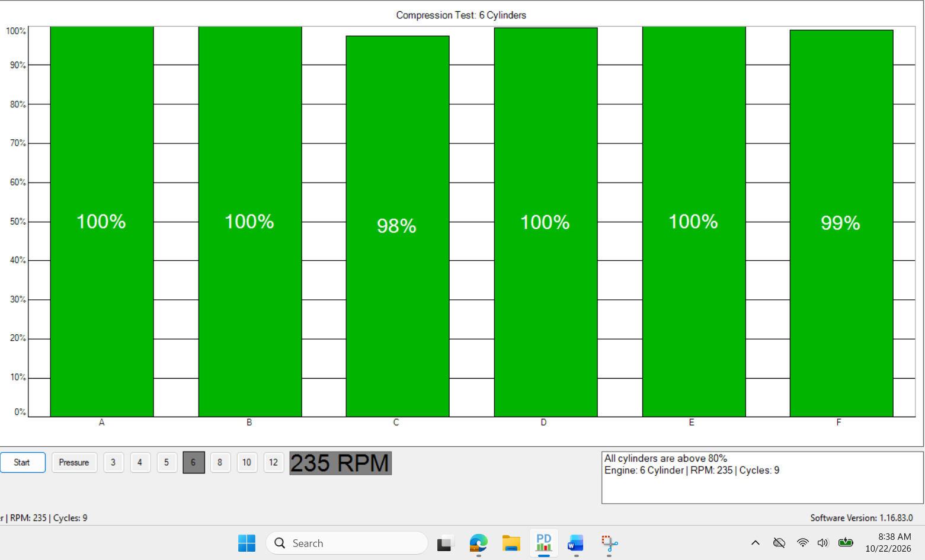Open the Windows Start menu

pos(247,543)
